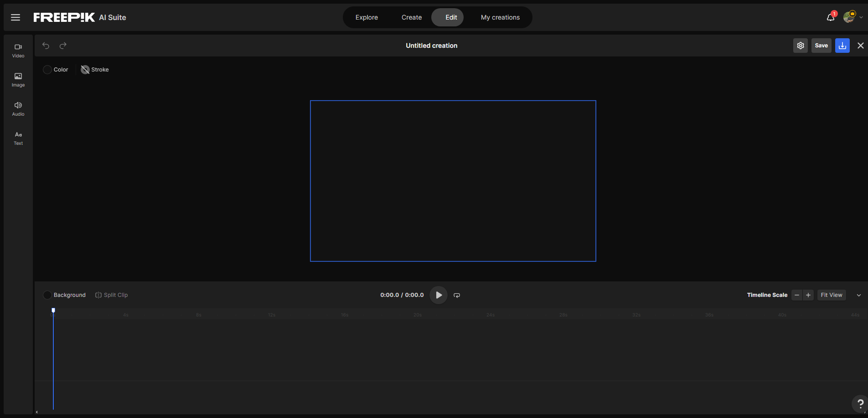Enable loop playback toggle
This screenshot has width=868, height=418.
click(x=457, y=295)
